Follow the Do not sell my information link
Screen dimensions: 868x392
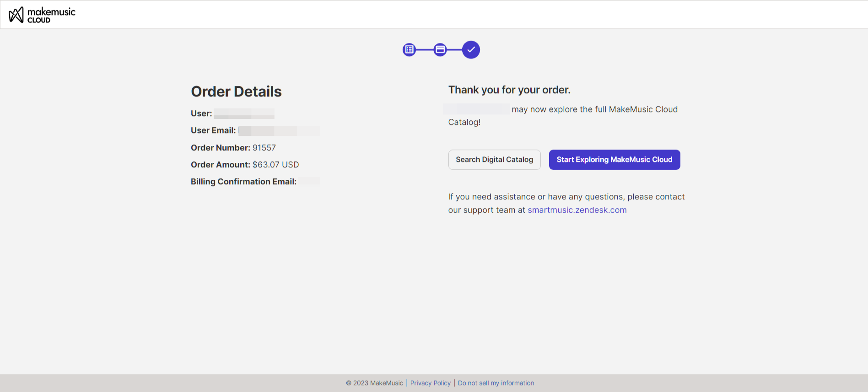(496, 383)
